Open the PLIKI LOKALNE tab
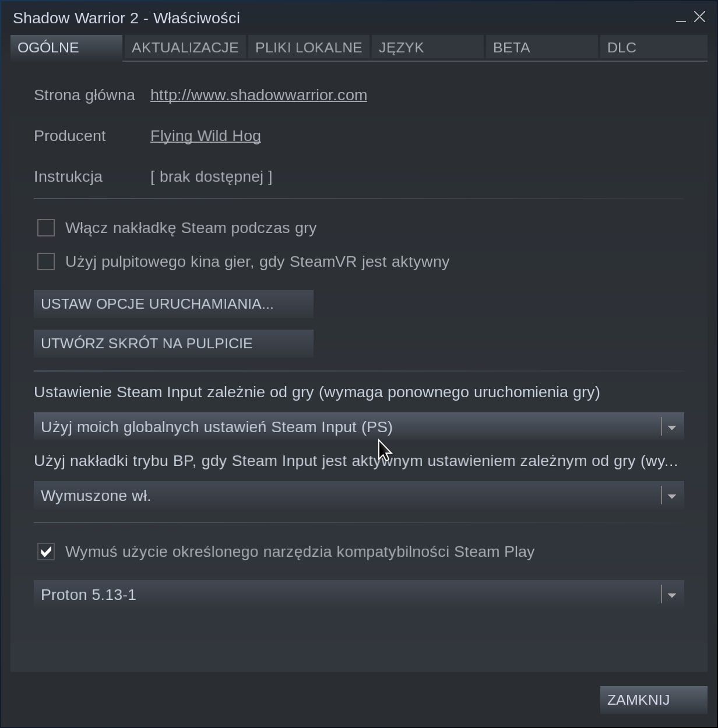 click(x=308, y=48)
